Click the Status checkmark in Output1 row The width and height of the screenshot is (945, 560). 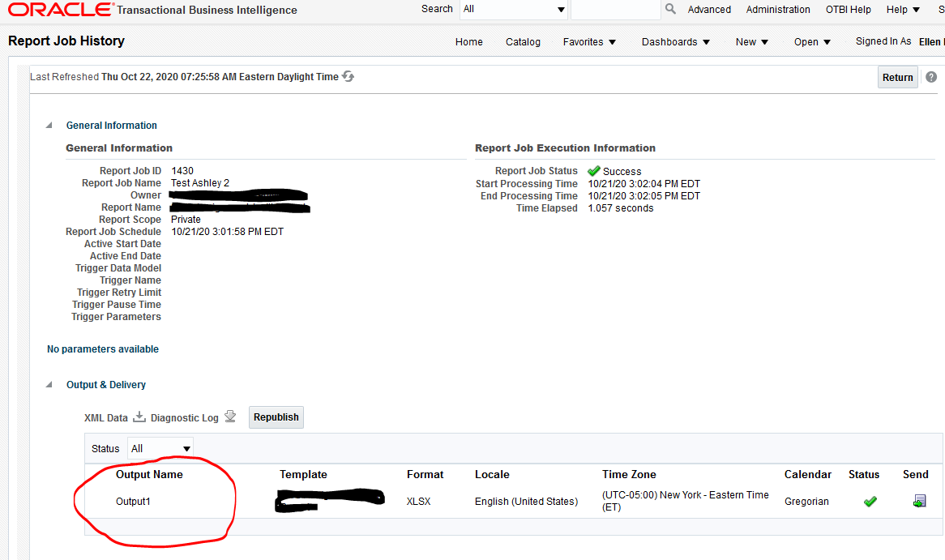point(870,501)
